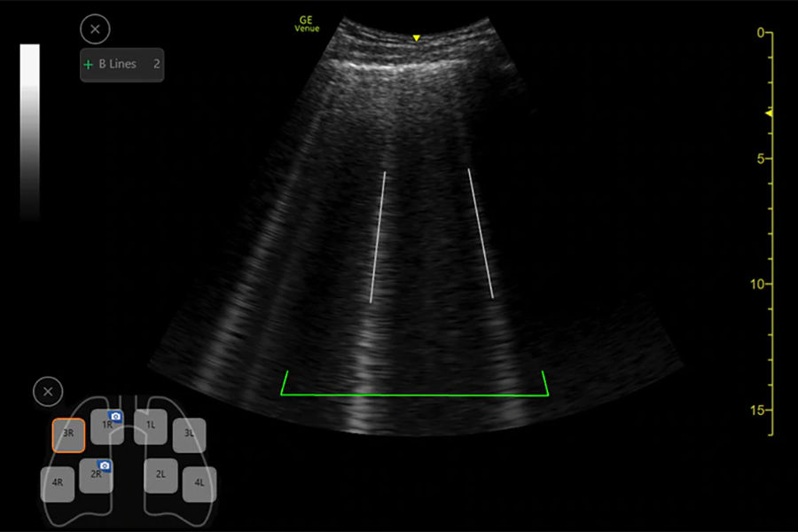798x532 pixels.
Task: Close the lung zone diagram panel
Action: 48,391
